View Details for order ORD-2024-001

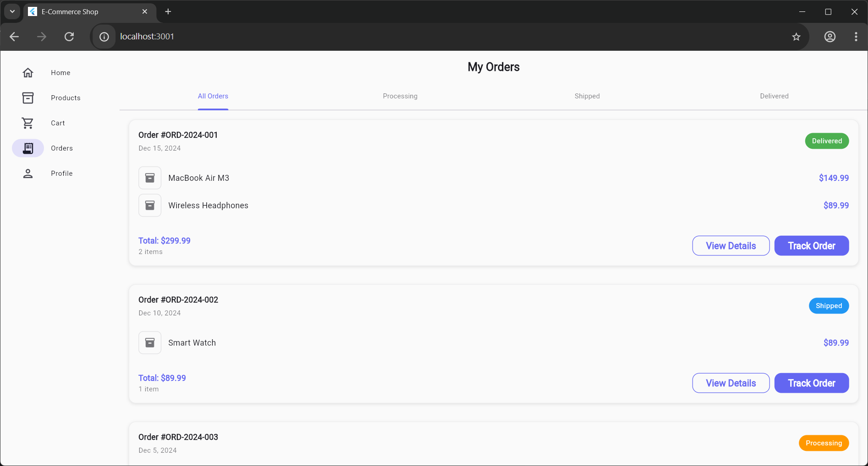tap(731, 246)
